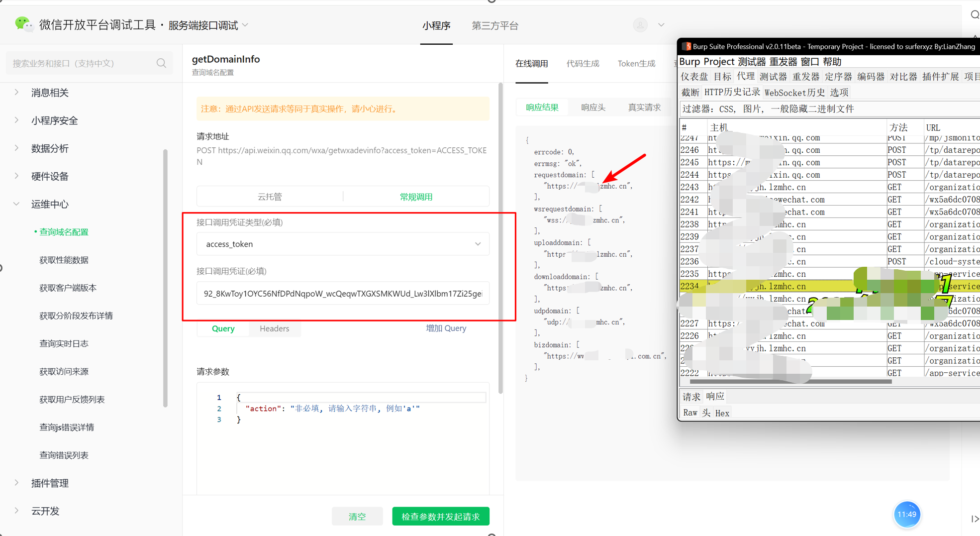
Task: Switch to Burp 编码器 tab
Action: (x=871, y=77)
